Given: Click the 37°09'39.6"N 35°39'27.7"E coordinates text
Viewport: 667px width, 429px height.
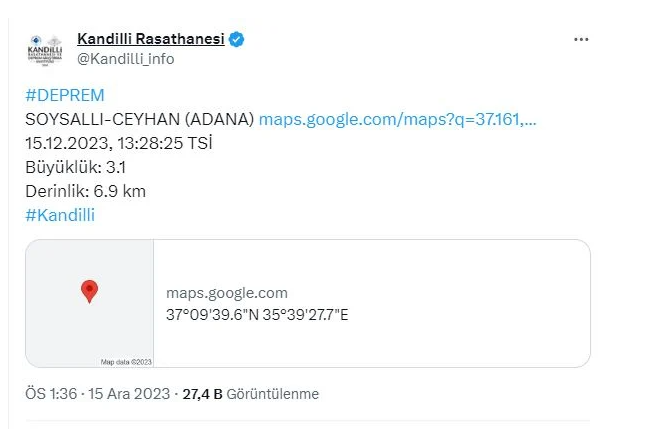Looking at the screenshot, I should (257, 315).
